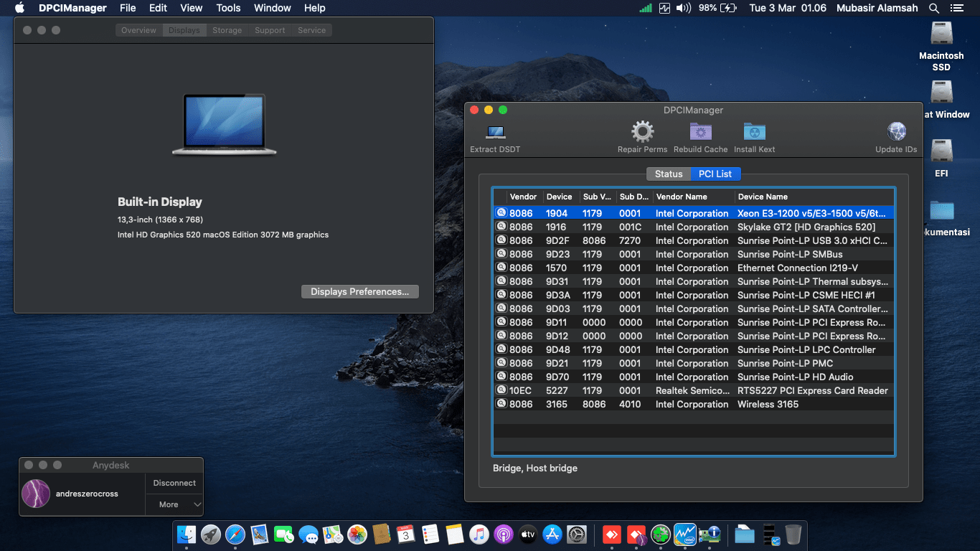Open Notes from the dock
Screen dimensions: 980x551
pos(455,534)
